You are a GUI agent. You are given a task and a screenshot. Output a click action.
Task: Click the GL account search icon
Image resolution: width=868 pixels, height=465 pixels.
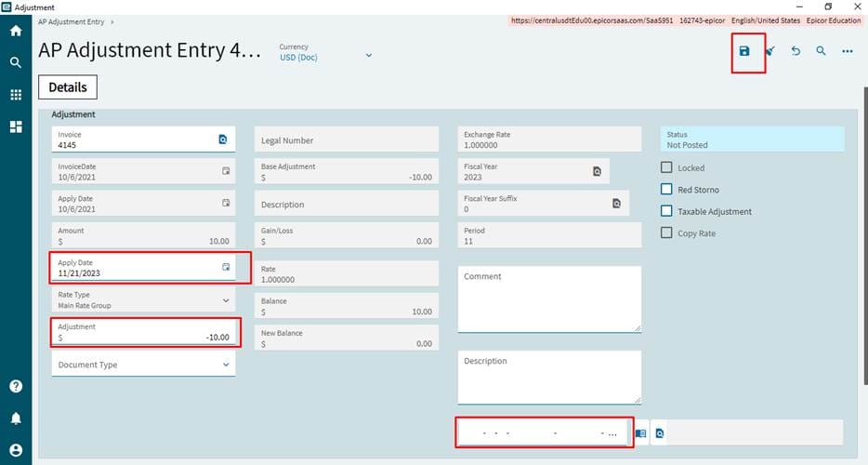point(659,433)
